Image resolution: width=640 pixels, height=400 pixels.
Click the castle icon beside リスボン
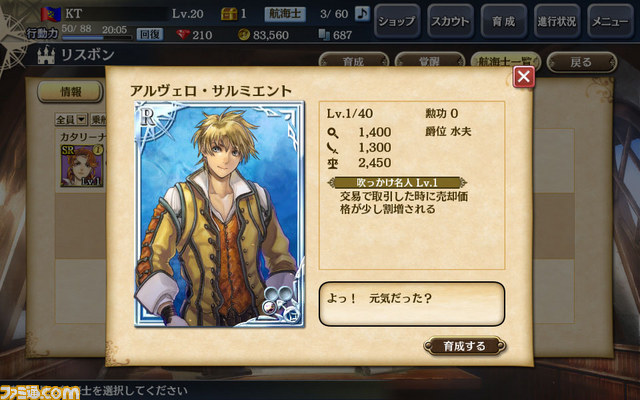click(46, 55)
